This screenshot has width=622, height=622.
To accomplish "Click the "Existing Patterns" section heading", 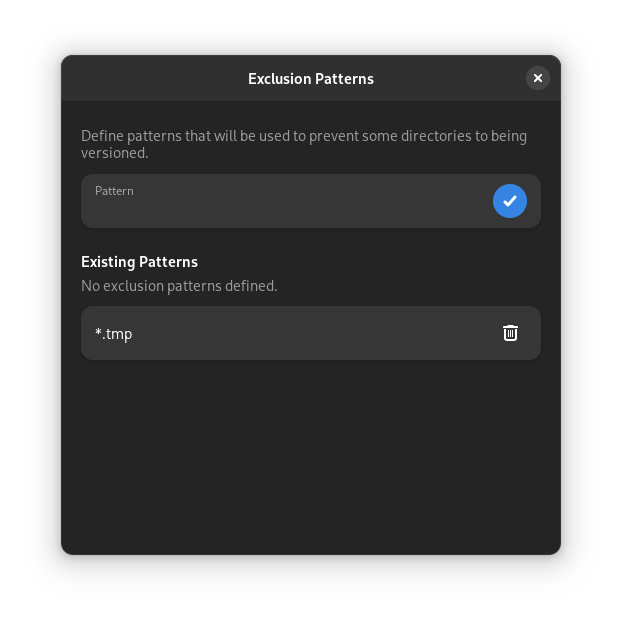I will point(139,262).
